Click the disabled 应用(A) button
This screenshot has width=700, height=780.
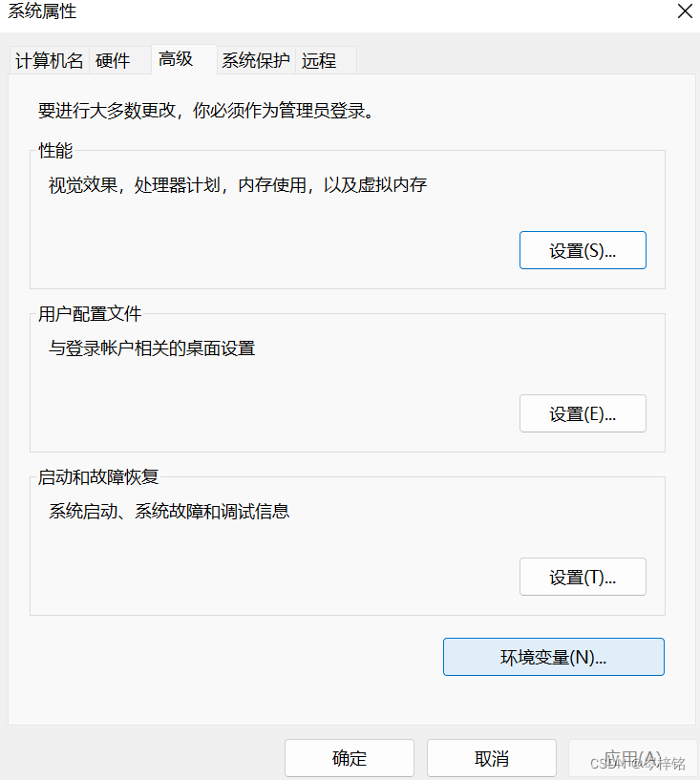(630, 757)
